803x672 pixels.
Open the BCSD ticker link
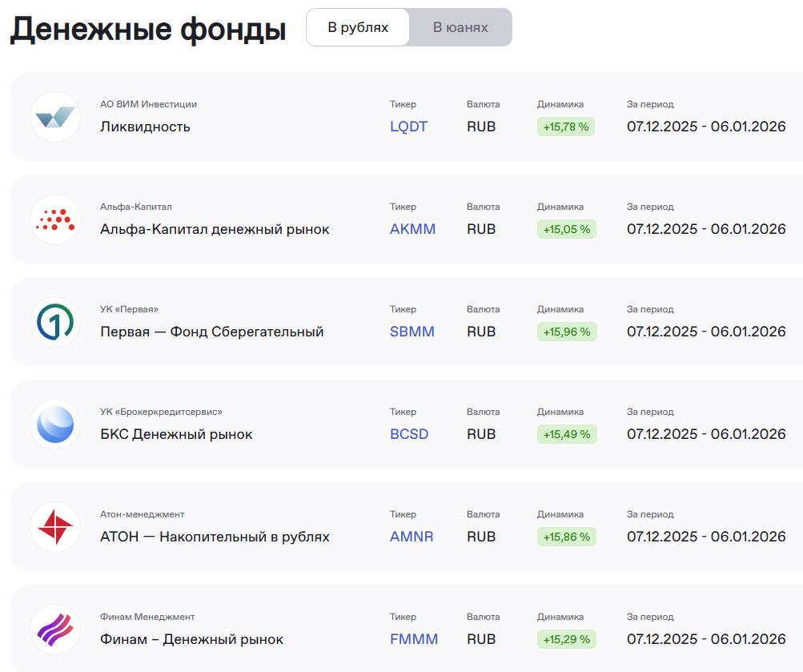409,434
